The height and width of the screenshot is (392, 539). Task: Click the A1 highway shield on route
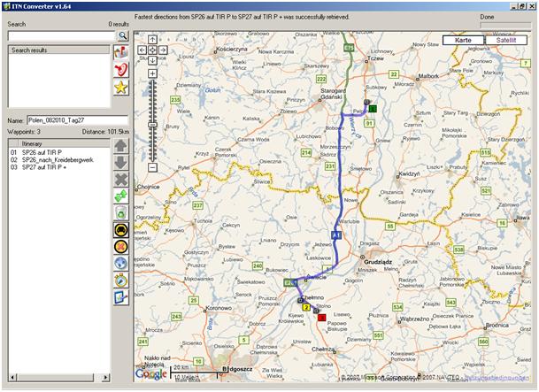336,235
